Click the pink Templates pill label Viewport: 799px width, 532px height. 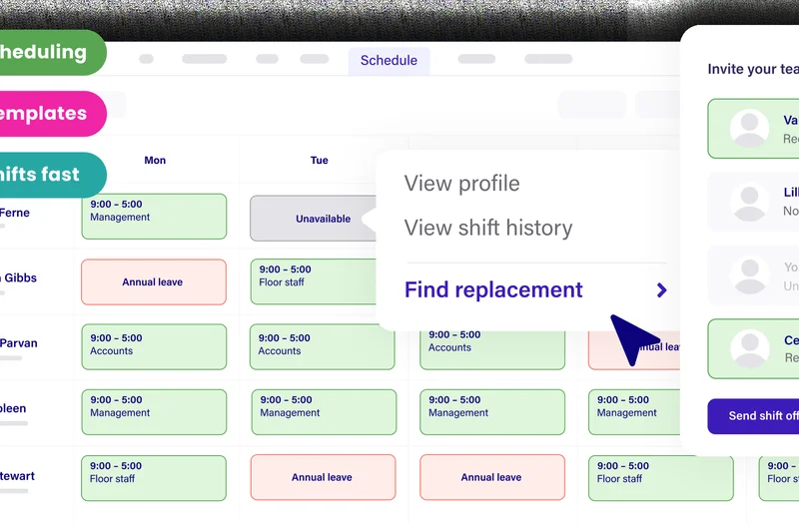[x=48, y=114]
